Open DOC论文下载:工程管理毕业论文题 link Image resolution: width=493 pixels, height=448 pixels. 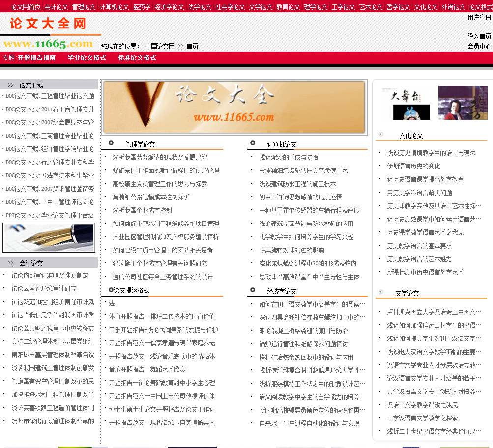tap(50, 96)
